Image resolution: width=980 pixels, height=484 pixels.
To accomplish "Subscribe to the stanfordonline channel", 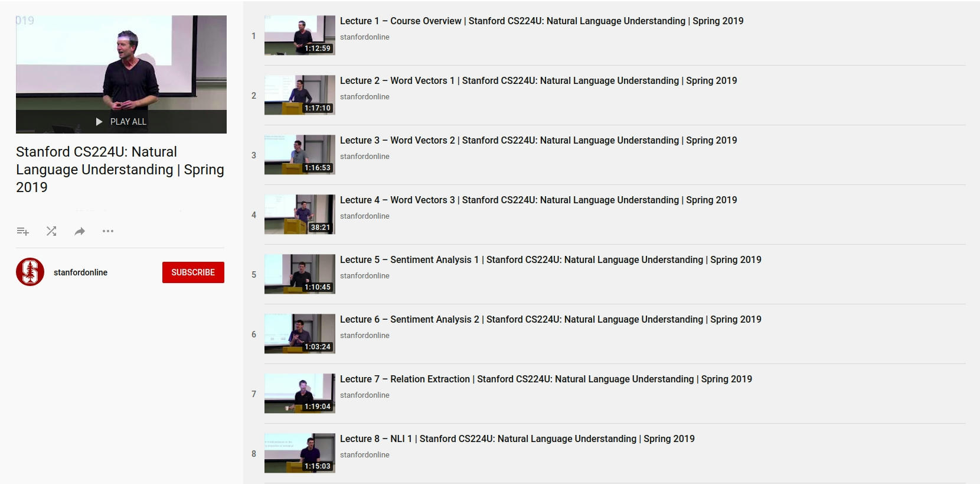I will click(193, 272).
